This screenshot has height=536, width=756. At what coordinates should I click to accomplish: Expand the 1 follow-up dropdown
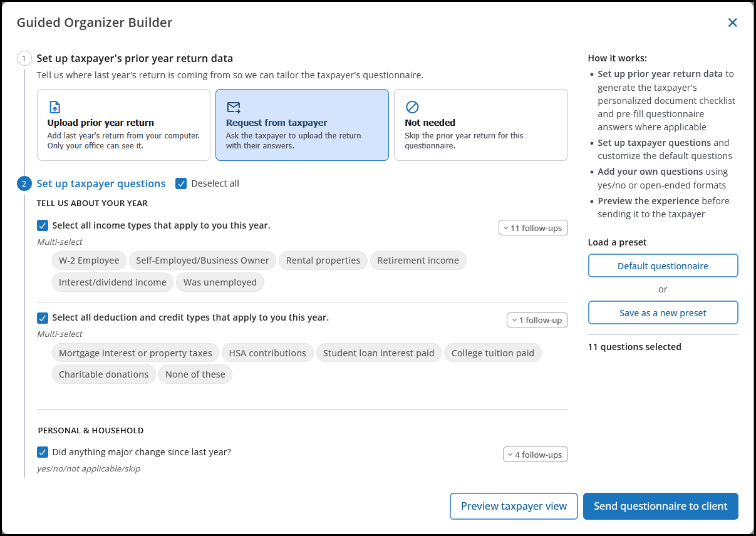[537, 320]
